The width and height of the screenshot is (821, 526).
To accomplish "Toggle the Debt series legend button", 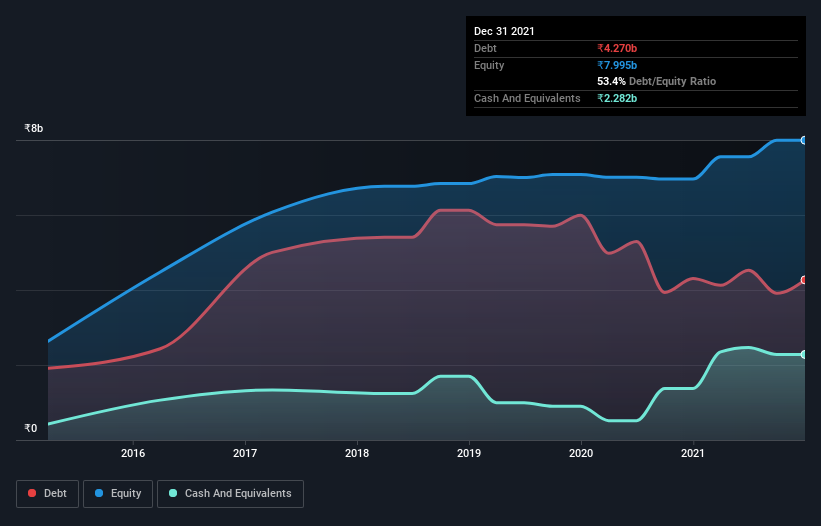I will click(48, 494).
